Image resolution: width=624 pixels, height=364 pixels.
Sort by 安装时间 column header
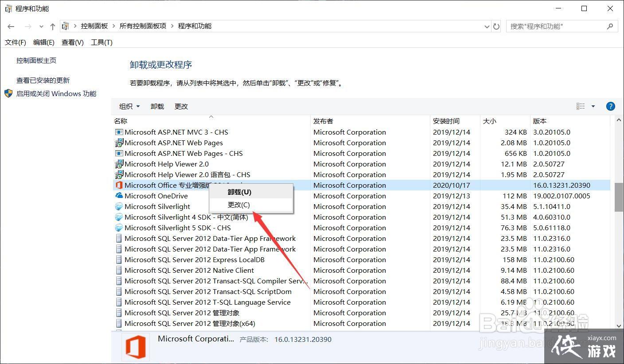tap(455, 121)
